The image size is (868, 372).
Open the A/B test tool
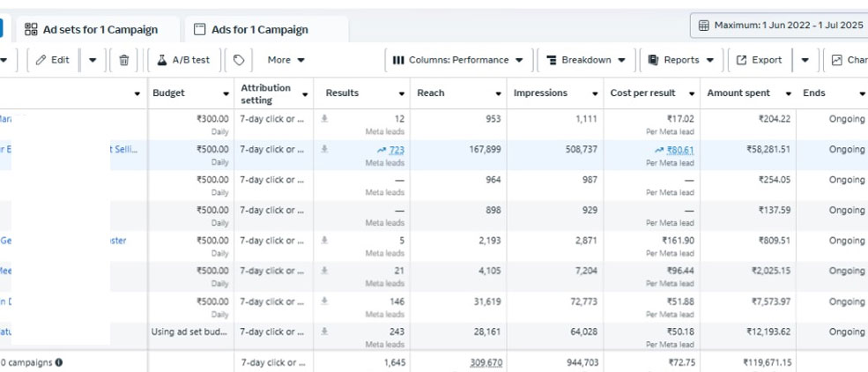[x=183, y=60]
